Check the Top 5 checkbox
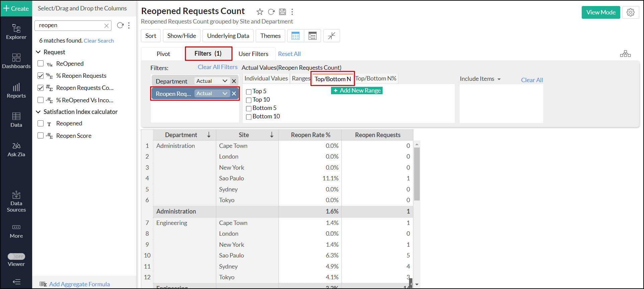This screenshot has width=644, height=289. click(x=249, y=92)
